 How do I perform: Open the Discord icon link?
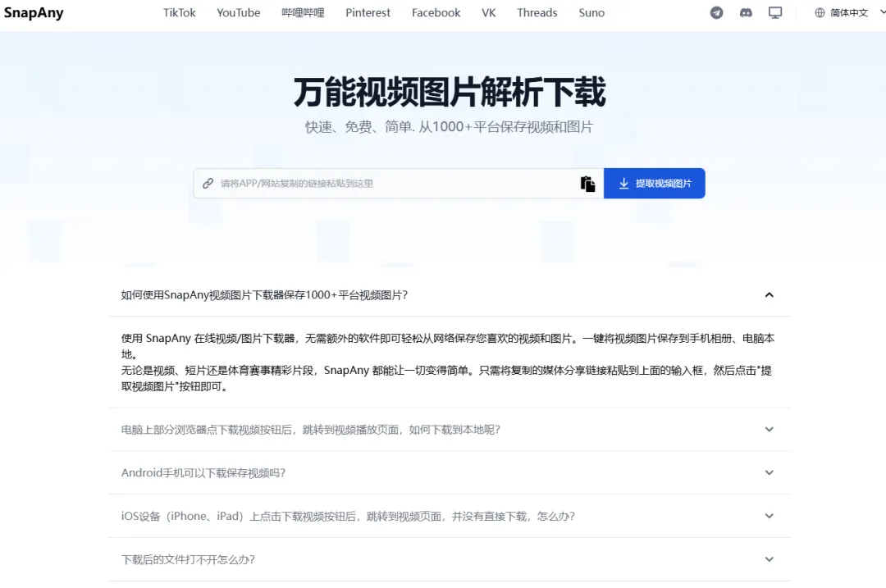(x=746, y=12)
